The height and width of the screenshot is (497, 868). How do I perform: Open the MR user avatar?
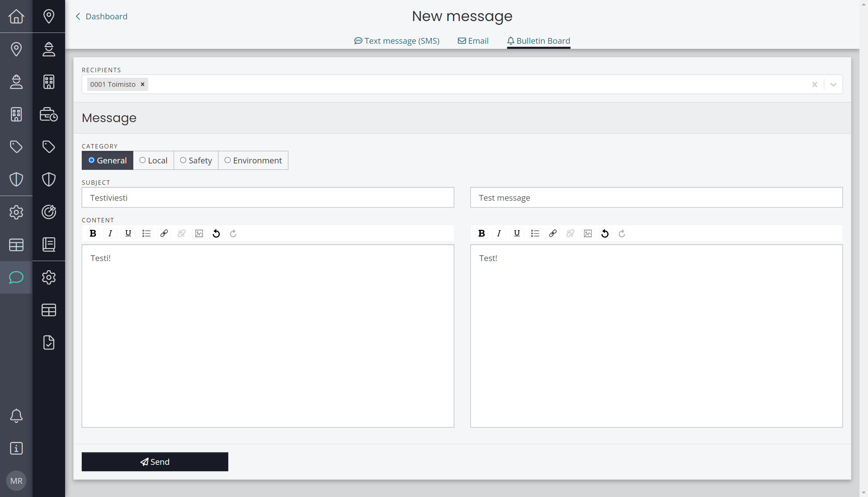16,481
